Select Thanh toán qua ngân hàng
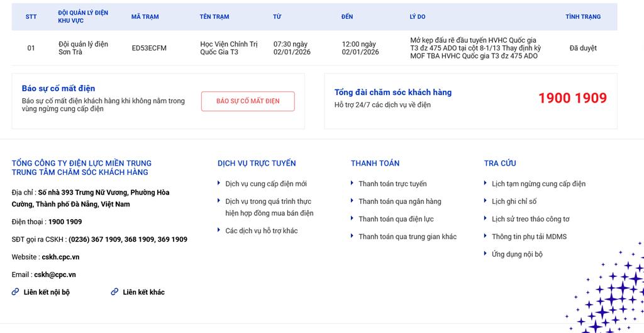Screen dimensions: 644x333 [399, 201]
